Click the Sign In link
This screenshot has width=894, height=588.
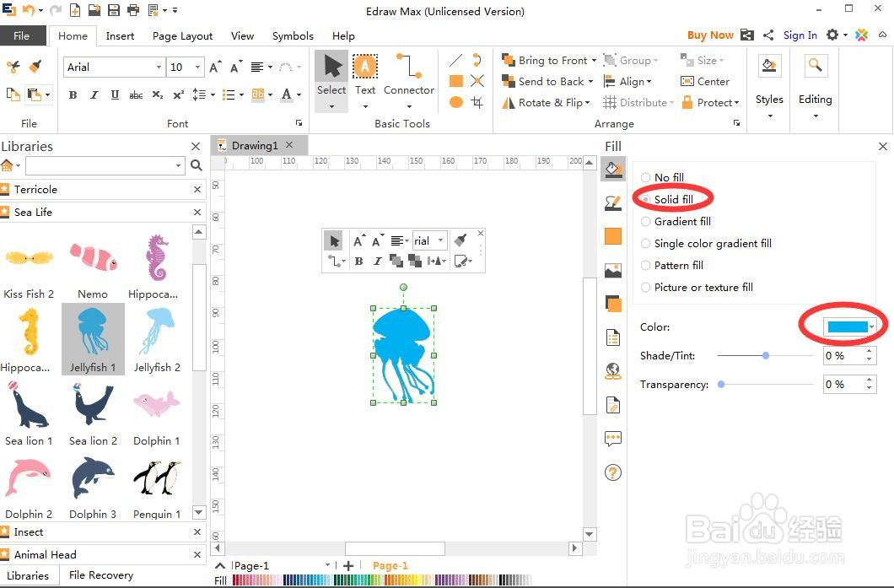tap(800, 35)
